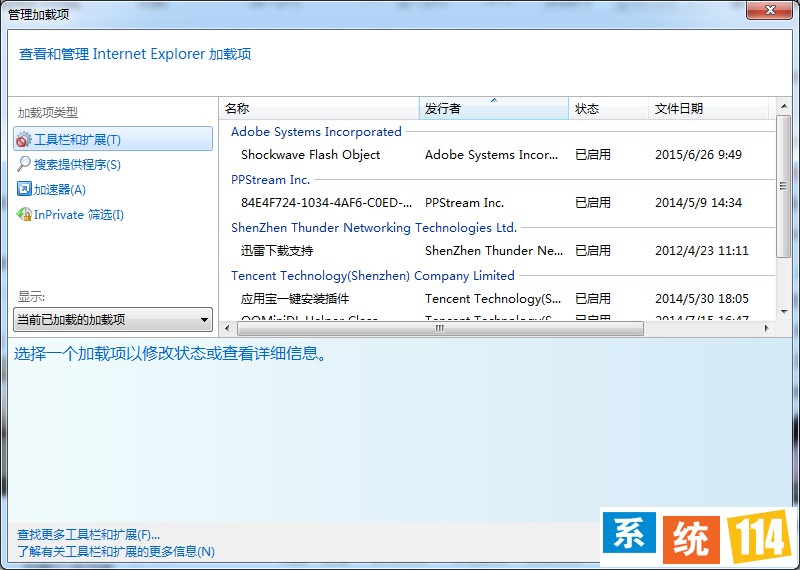This screenshot has height=570, width=800.
Task: Collapse the Tencent Technology(Shenzhen) group header
Action: pyautogui.click(x=372, y=276)
